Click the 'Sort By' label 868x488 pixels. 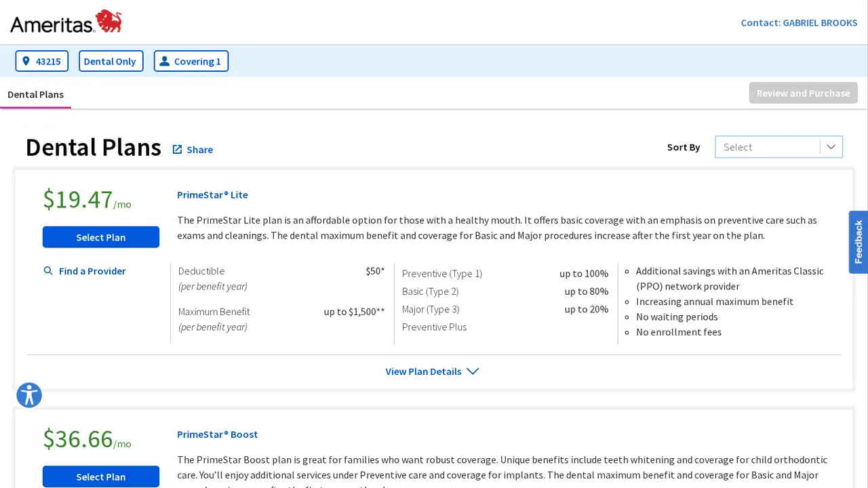[x=684, y=147]
